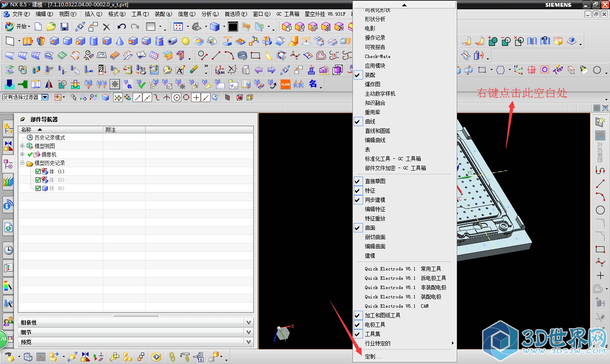Toggle checkbox for 块 (8) in the navigator
This screenshot has width=610, height=364.
pyautogui.click(x=38, y=188)
